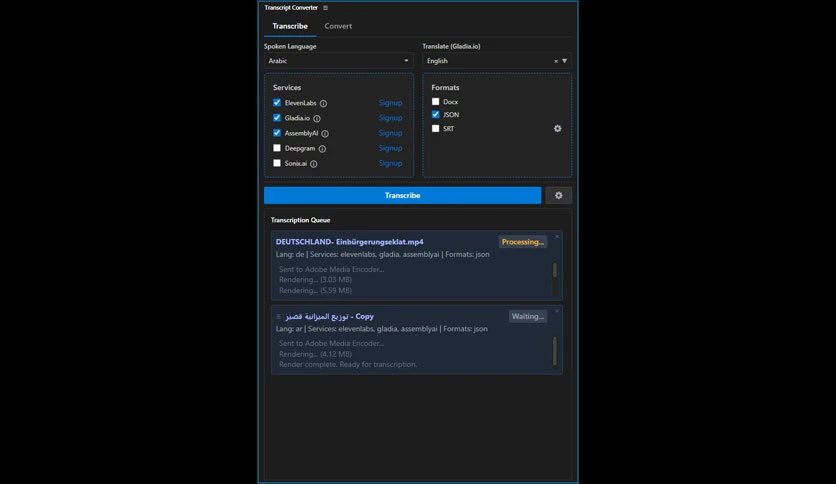
Task: Open the Deepgram Signup link
Action: 390,148
